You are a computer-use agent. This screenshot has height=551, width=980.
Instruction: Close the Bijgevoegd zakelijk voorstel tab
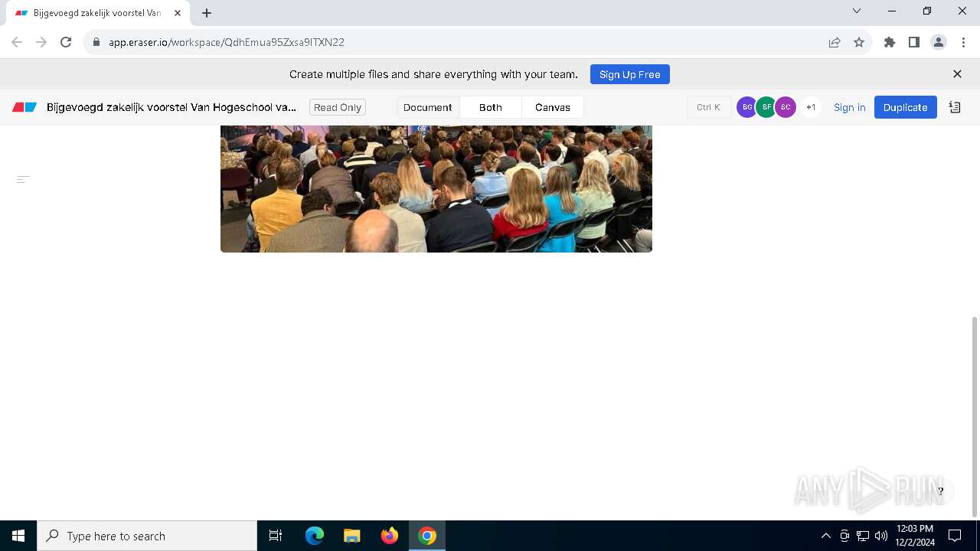[x=178, y=13]
